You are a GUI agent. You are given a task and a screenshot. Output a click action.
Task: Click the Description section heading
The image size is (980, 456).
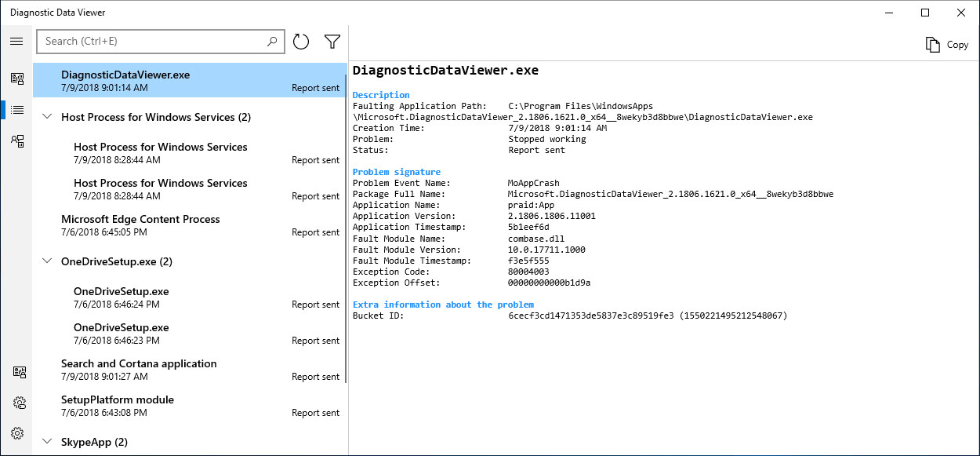(x=381, y=95)
